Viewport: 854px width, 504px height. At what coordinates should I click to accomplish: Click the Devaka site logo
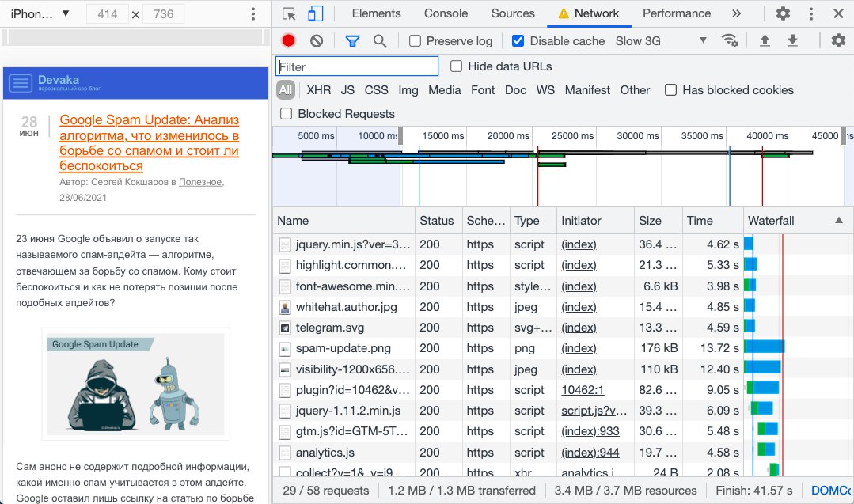(x=69, y=82)
